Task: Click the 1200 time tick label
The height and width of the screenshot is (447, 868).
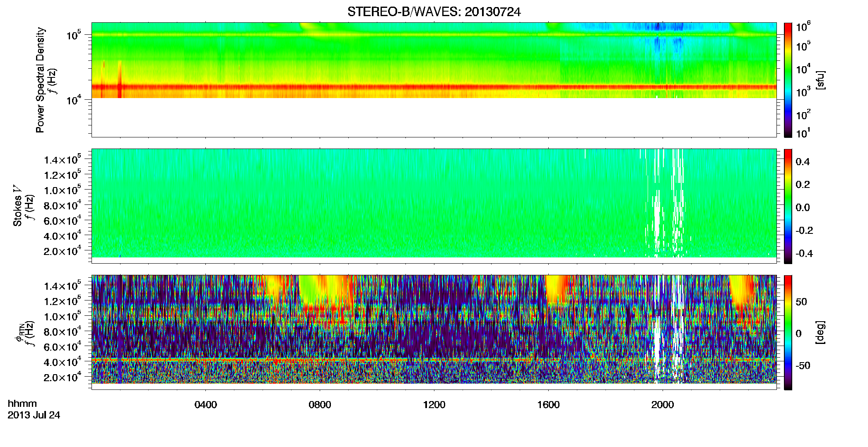Action: (x=434, y=405)
